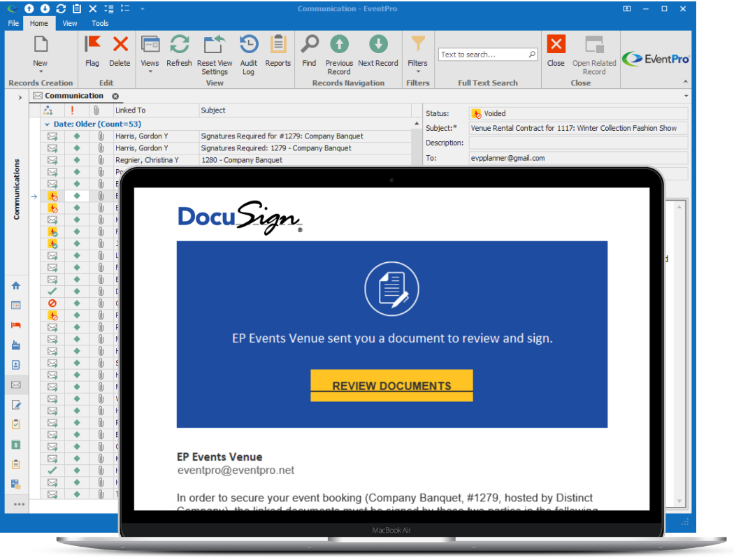Open the calendar icon in left sidebar

(x=16, y=306)
